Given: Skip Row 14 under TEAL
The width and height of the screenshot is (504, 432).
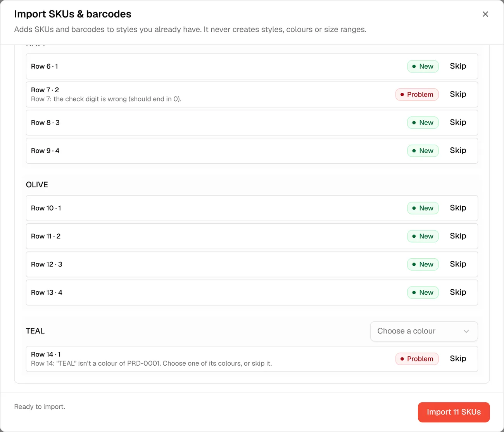Looking at the screenshot, I should point(458,359).
